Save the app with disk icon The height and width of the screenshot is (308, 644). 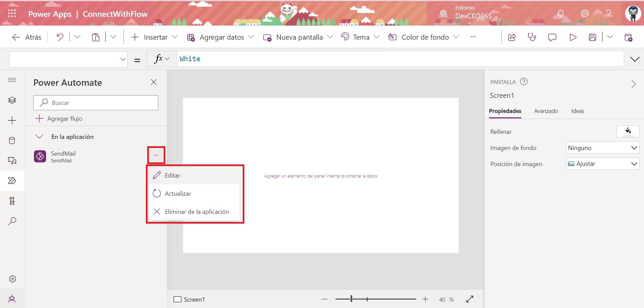click(x=593, y=37)
